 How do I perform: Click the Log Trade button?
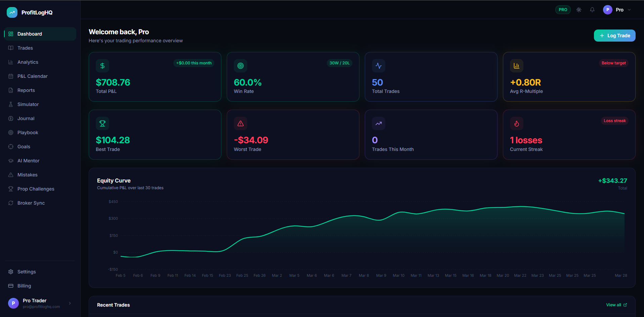tap(614, 35)
